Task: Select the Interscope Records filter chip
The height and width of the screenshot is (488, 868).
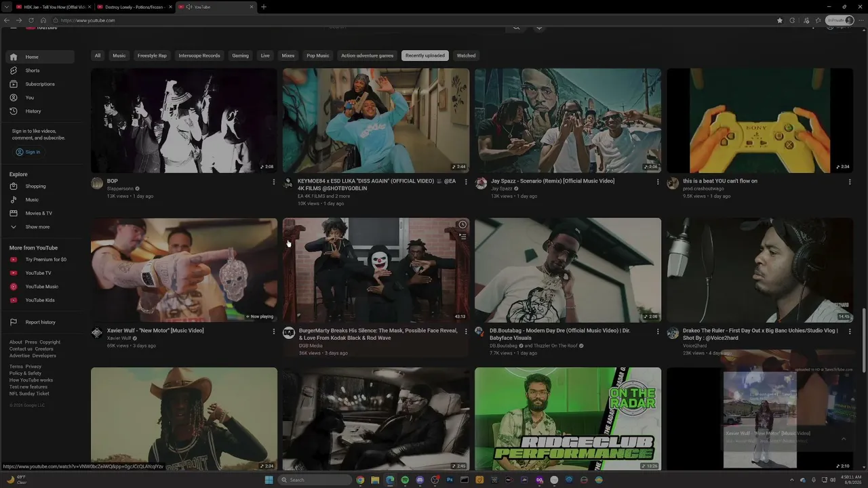Action: (199, 56)
